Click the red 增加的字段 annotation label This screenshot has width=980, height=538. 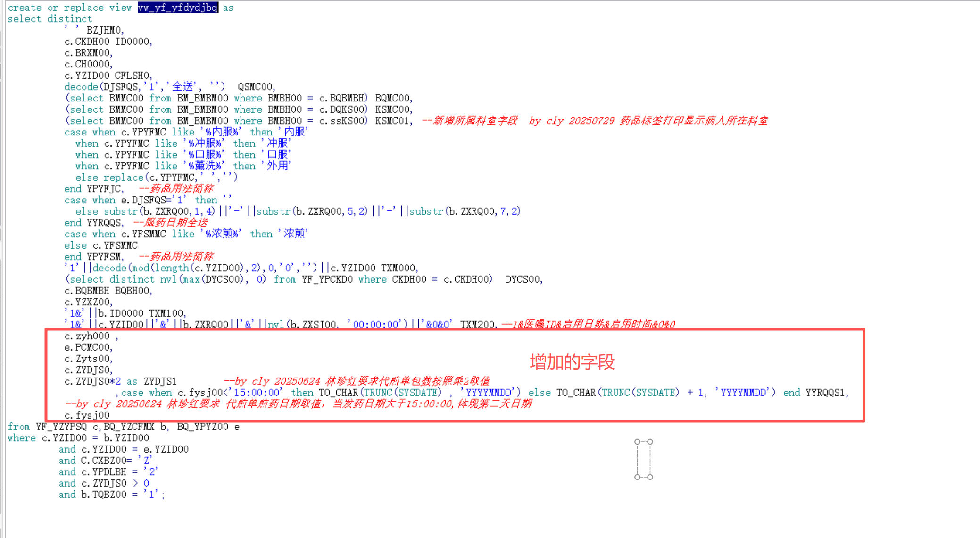572,362
